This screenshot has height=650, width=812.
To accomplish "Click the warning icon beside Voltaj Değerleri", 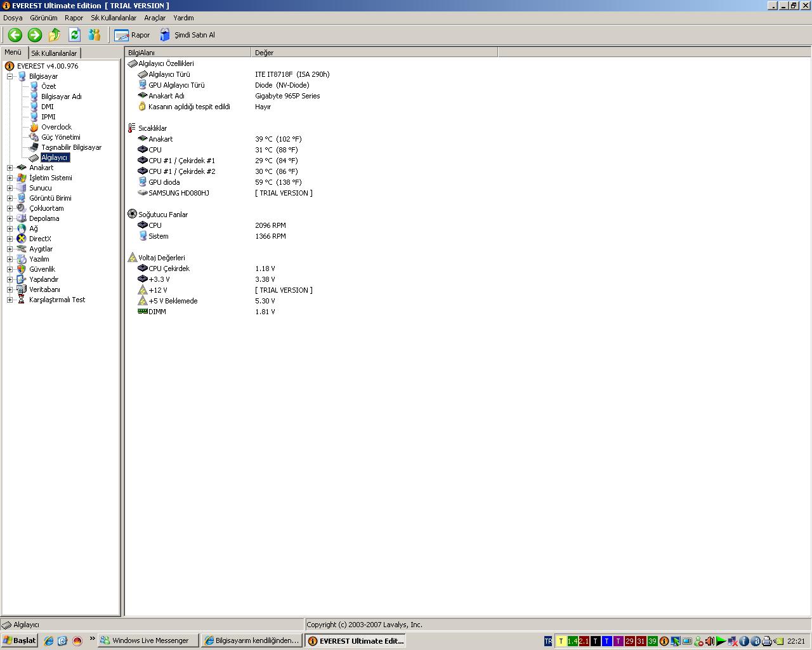I will click(132, 258).
